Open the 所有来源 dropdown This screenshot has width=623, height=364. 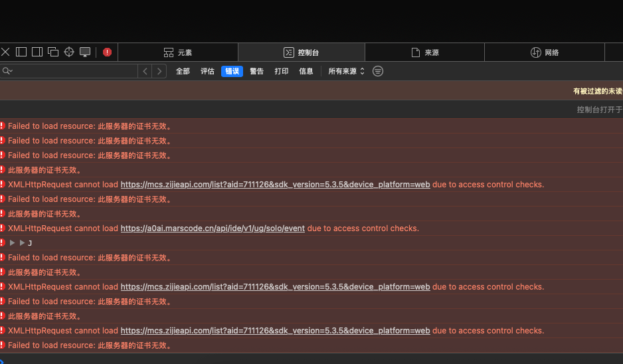pyautogui.click(x=346, y=71)
